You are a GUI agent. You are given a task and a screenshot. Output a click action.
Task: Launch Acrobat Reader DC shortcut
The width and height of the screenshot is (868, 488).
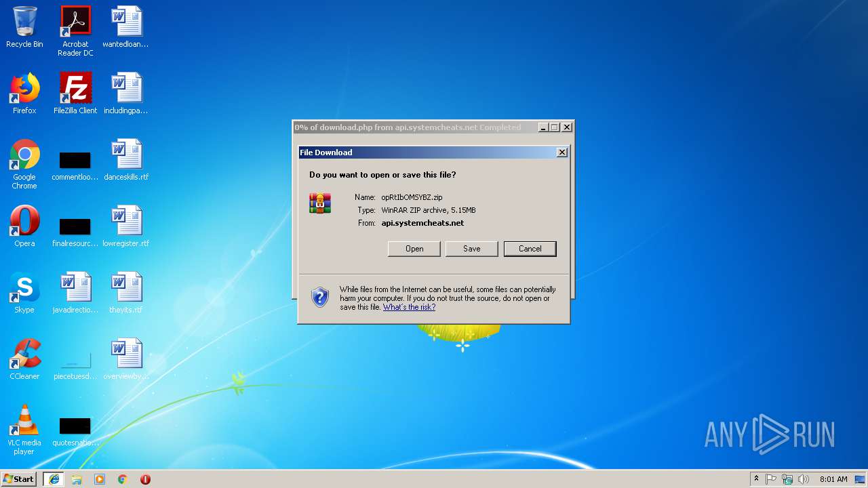pyautogui.click(x=75, y=31)
